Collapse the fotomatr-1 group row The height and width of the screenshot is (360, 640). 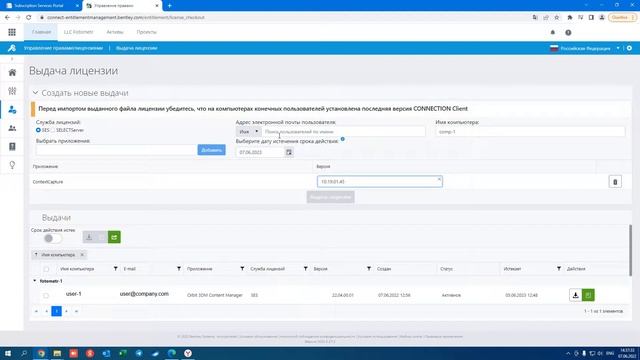point(35,281)
